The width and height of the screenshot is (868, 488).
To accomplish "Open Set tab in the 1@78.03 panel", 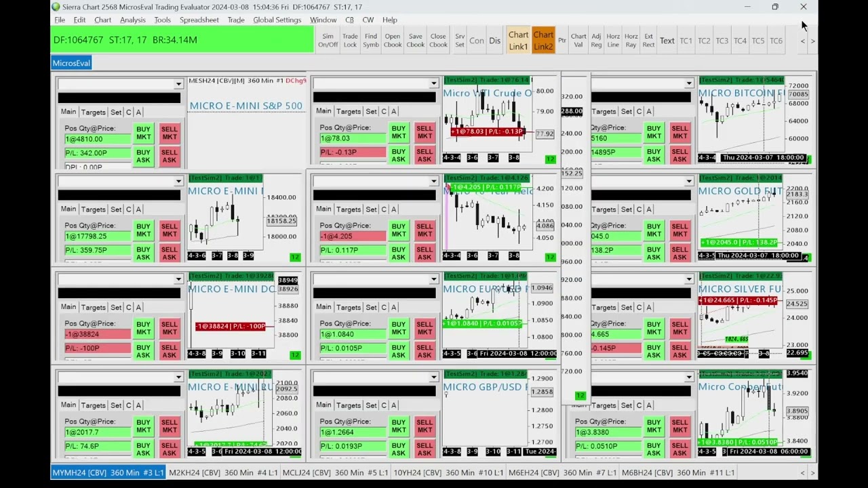I will 371,111.
